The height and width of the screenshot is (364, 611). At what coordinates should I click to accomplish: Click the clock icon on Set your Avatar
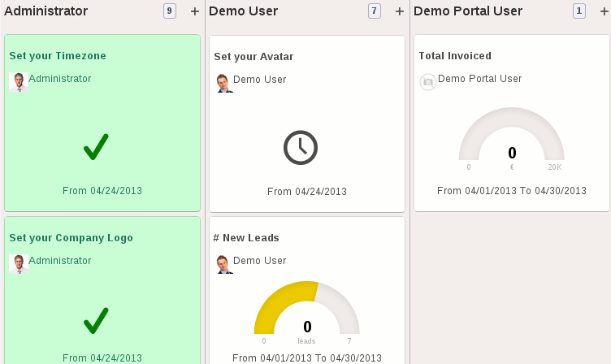300,147
